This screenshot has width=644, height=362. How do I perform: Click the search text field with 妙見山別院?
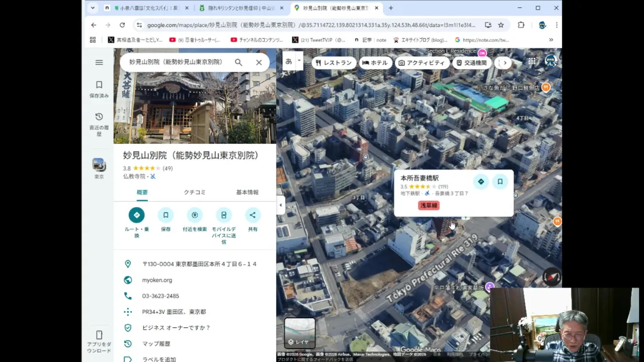(x=176, y=62)
